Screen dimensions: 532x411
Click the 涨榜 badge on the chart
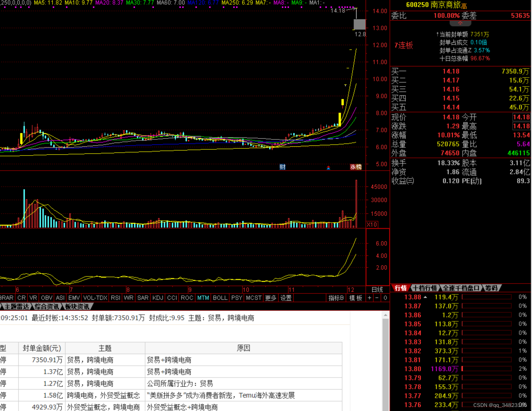[356, 167]
